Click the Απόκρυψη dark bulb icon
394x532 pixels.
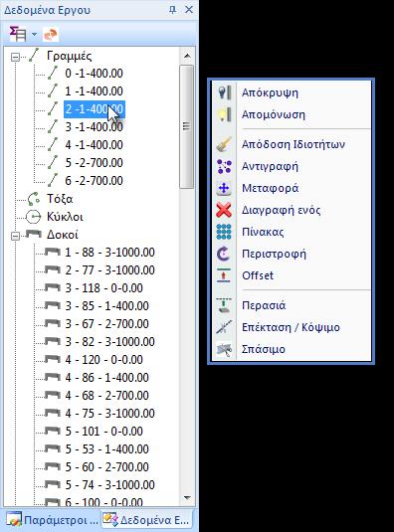point(224,92)
